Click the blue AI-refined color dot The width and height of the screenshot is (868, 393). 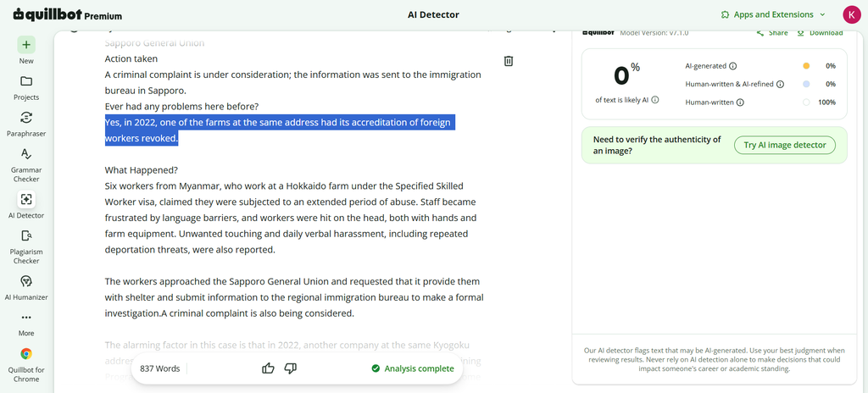click(x=806, y=84)
